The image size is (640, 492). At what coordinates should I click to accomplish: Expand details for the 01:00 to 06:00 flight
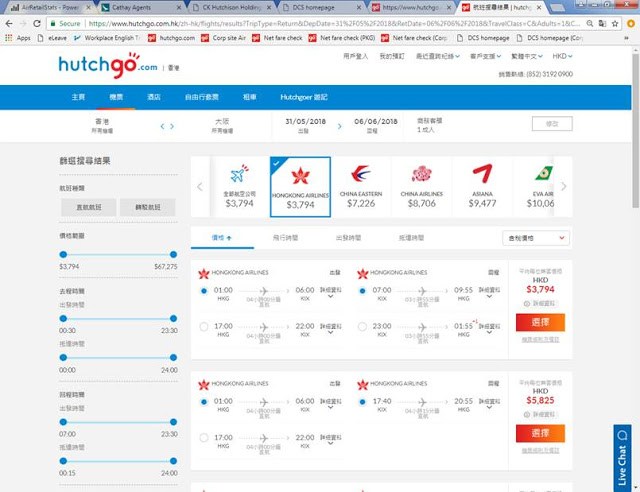pyautogui.click(x=331, y=293)
